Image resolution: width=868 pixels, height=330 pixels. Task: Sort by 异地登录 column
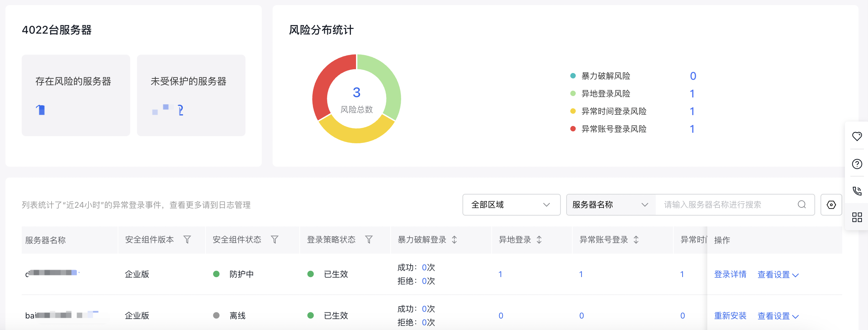(539, 240)
